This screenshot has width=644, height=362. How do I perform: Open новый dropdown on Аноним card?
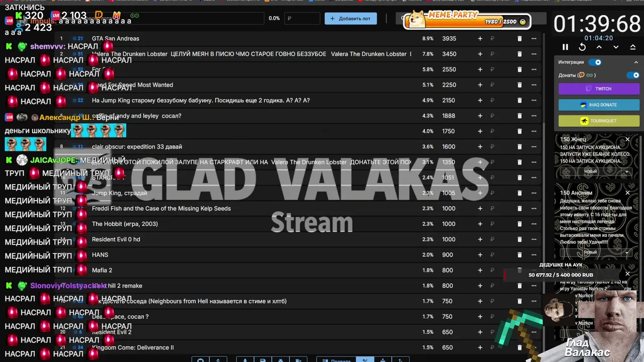[596, 252]
